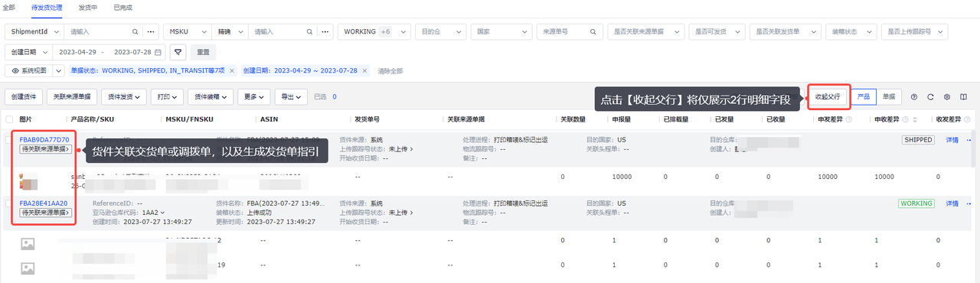
Task: Open the 是否上传跟踪号 dropdown
Action: click(915, 32)
